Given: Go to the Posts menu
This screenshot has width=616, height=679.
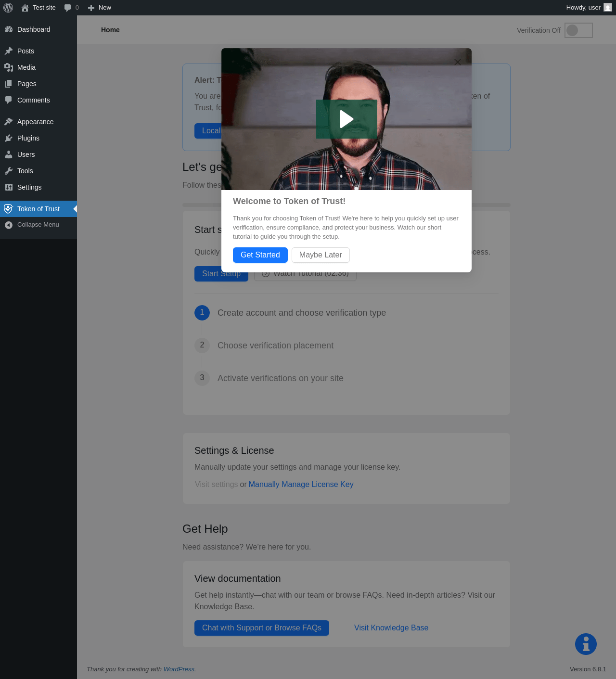Looking at the screenshot, I should point(26,51).
